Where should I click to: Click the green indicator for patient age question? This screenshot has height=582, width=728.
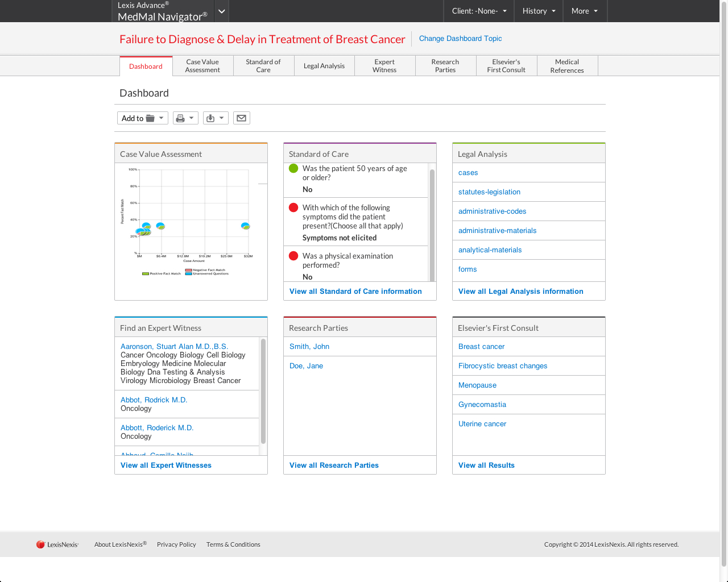click(293, 168)
